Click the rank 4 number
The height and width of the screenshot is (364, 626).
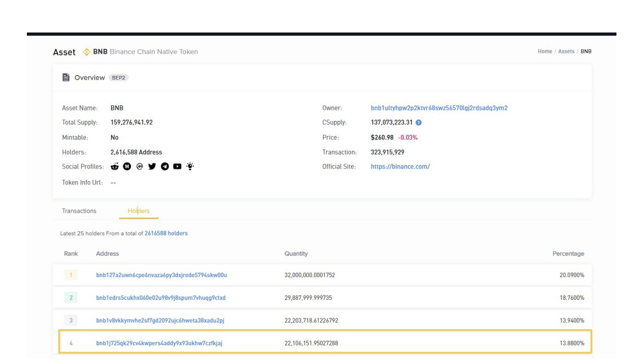tap(71, 343)
